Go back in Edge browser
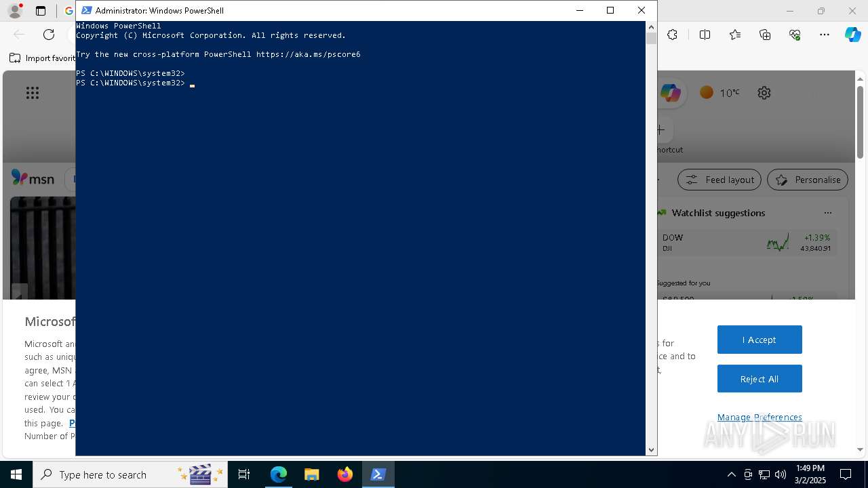The width and height of the screenshot is (868, 488). tap(19, 35)
